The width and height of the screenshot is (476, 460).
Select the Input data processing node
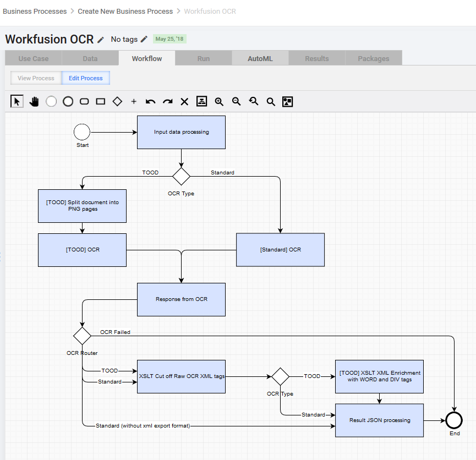[x=181, y=132]
